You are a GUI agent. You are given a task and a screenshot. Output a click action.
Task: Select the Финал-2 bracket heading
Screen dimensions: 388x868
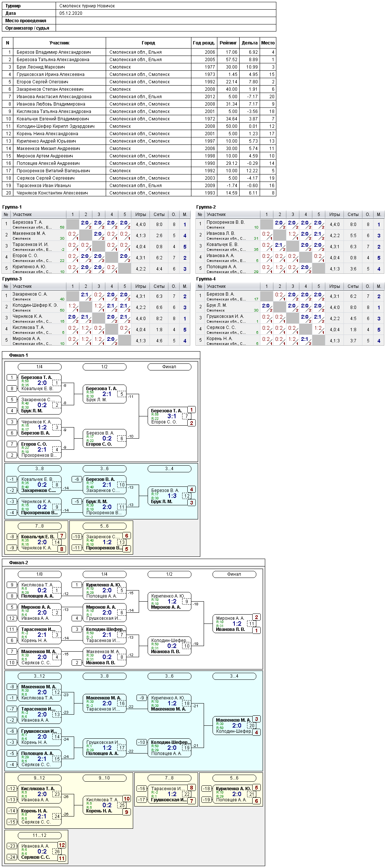click(x=19, y=563)
